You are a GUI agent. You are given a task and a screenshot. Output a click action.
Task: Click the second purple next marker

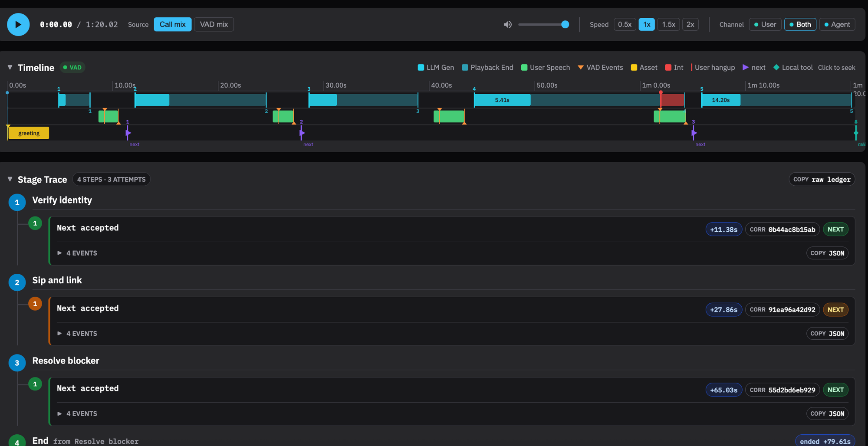(302, 133)
